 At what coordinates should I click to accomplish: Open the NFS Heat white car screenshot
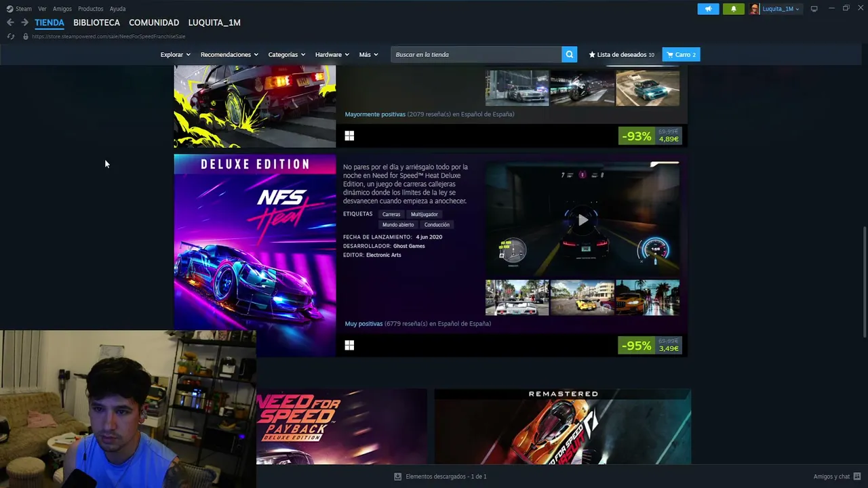pyautogui.click(x=517, y=298)
